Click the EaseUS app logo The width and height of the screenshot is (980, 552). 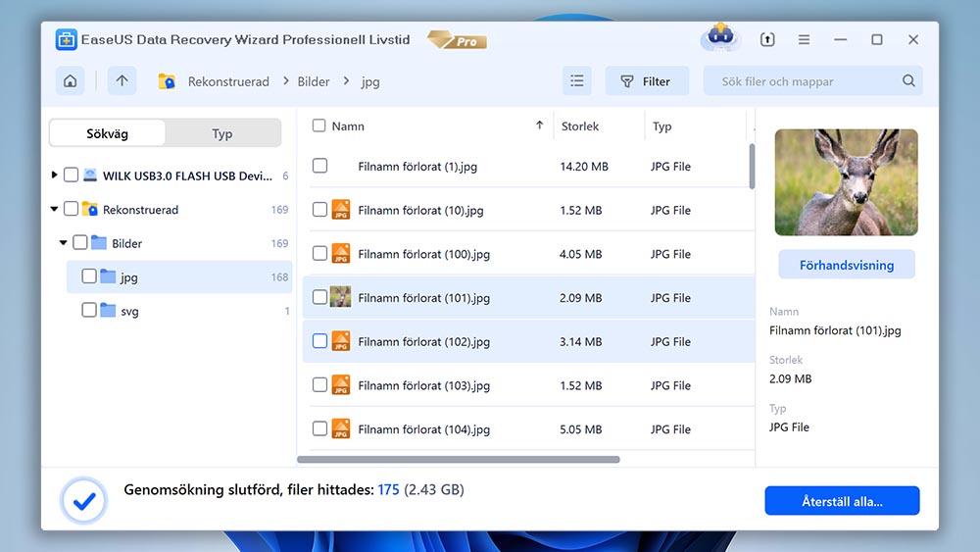66,39
